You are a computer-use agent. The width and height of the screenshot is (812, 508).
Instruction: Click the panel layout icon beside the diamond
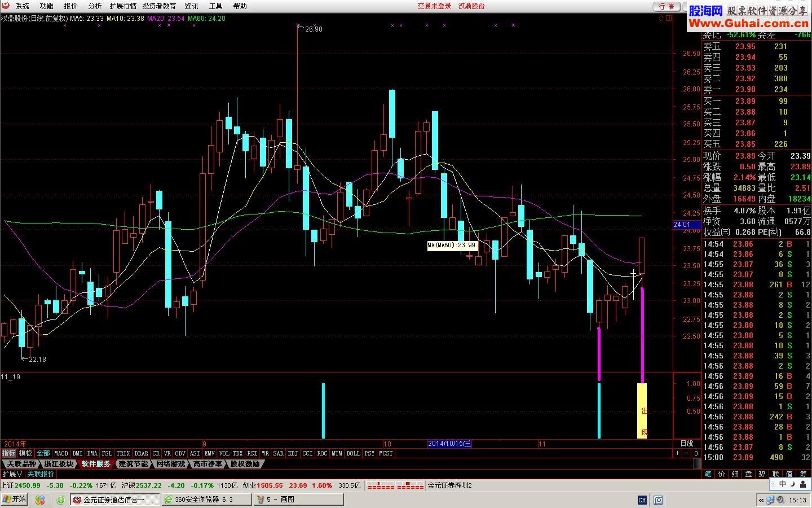coord(669,18)
